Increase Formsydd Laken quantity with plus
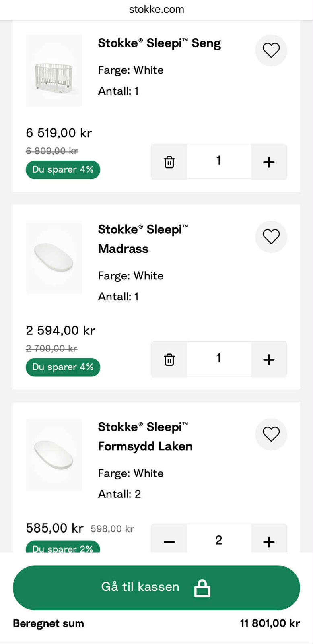Viewport: 313px width, 644px height. tap(269, 541)
